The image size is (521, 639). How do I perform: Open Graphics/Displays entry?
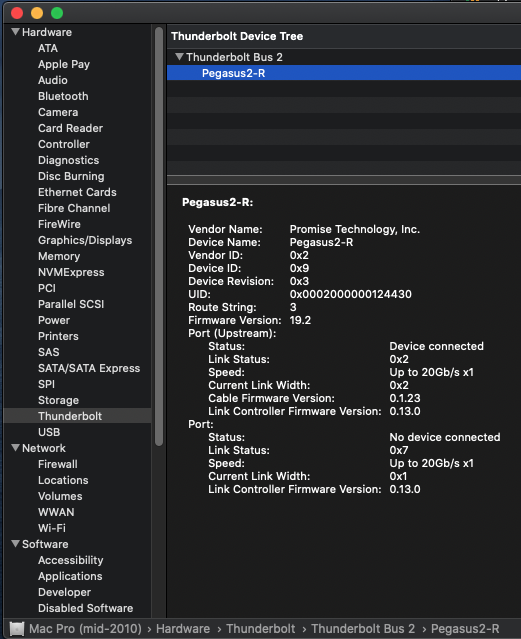click(x=85, y=240)
